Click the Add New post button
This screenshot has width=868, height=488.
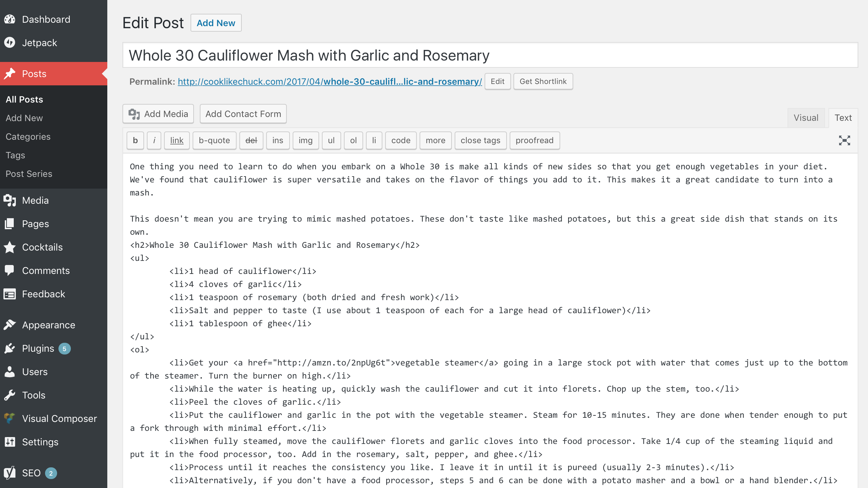(216, 23)
